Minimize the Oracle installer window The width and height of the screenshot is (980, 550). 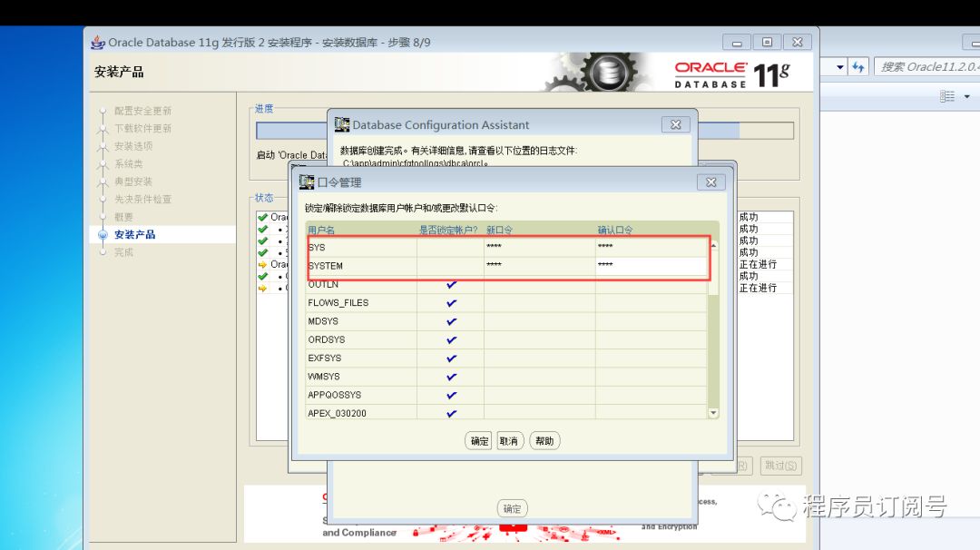(737, 43)
